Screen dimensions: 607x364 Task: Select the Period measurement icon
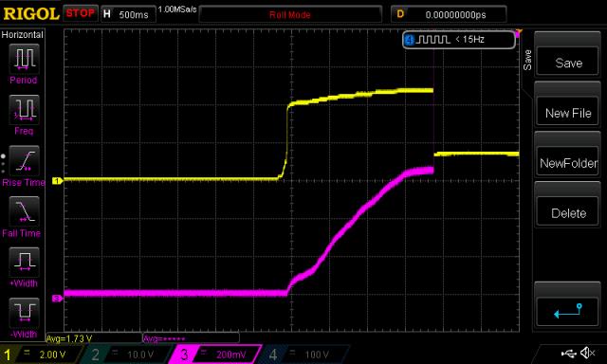point(24,59)
